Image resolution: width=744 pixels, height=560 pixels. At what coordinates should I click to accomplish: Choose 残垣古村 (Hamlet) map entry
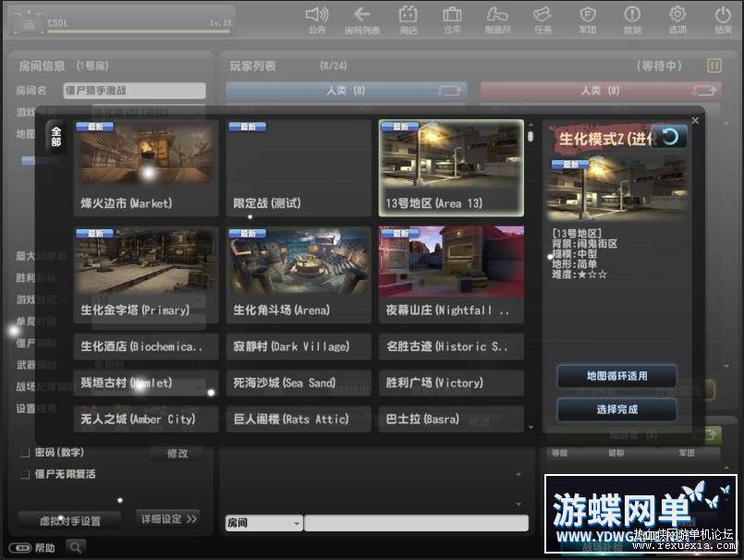coord(146,383)
